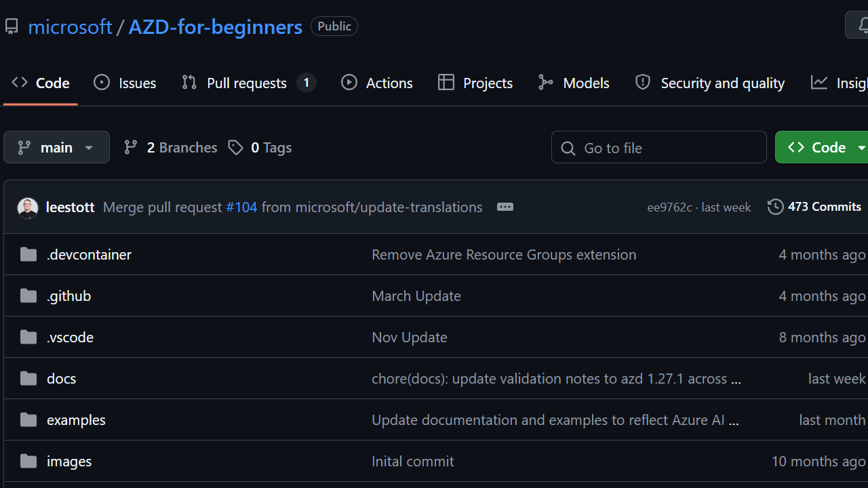Open leestott's profile link
The image size is (868, 488).
70,207
